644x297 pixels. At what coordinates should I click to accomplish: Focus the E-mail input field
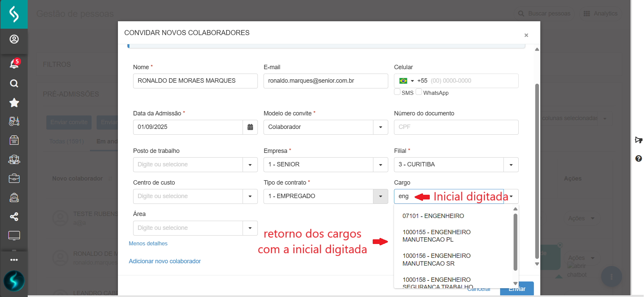point(326,81)
